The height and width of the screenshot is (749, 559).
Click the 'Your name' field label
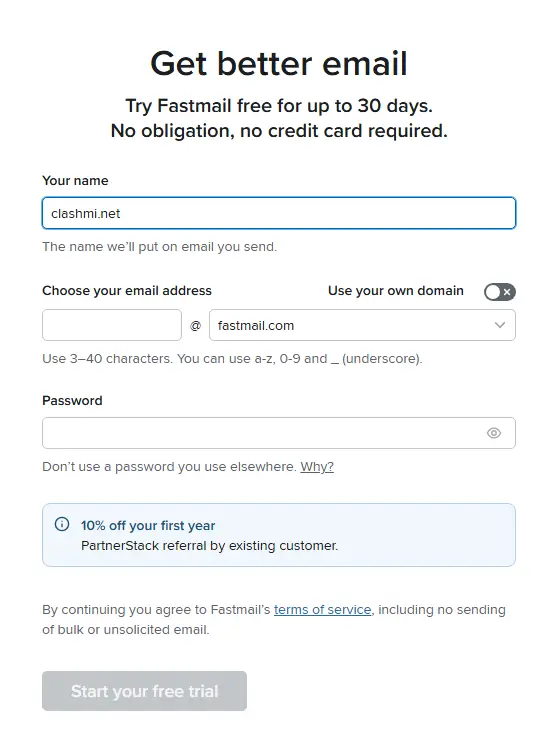(75, 181)
